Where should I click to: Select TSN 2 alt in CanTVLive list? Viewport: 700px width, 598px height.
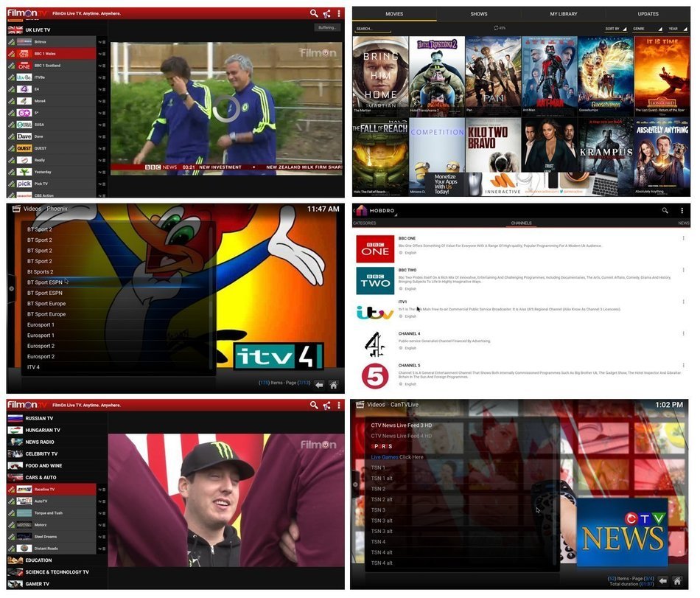(x=462, y=500)
